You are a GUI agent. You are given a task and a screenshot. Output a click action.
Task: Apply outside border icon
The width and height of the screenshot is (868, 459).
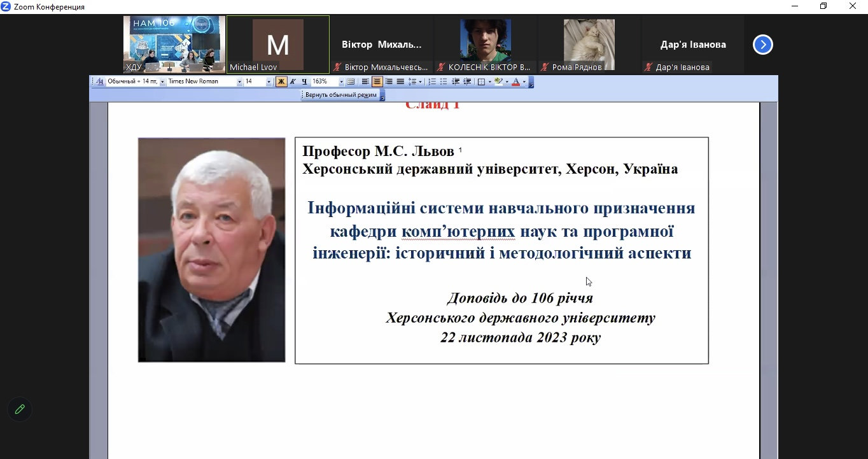pyautogui.click(x=481, y=81)
